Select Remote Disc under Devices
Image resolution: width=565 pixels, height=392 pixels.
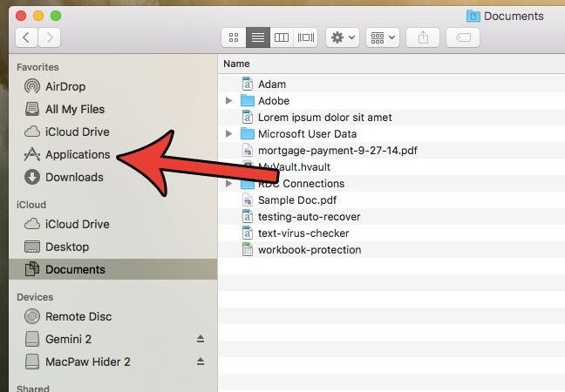tap(78, 316)
